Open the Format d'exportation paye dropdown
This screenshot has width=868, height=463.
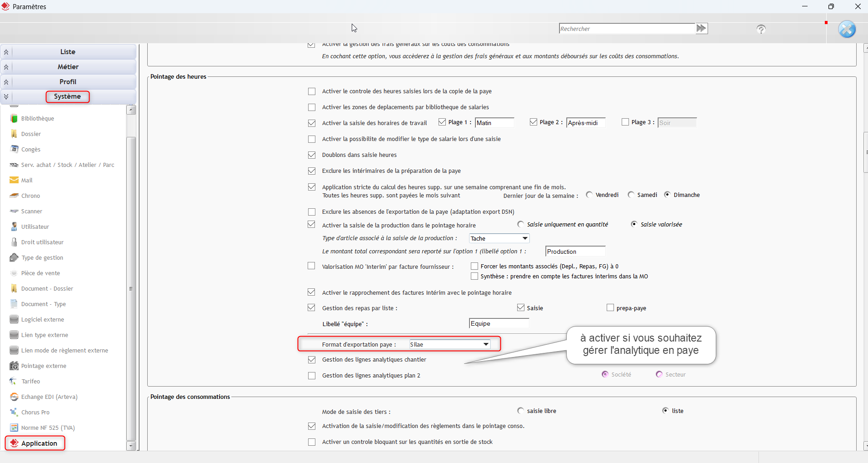point(486,344)
